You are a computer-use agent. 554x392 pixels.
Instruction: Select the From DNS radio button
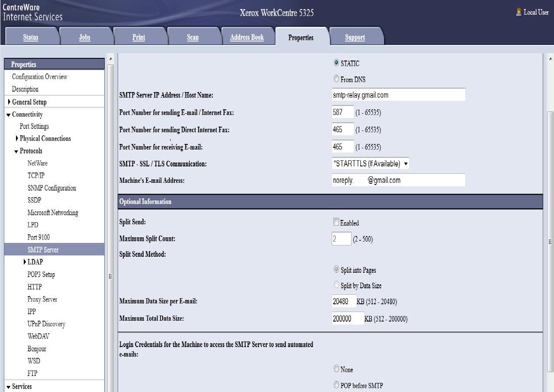pyautogui.click(x=336, y=79)
